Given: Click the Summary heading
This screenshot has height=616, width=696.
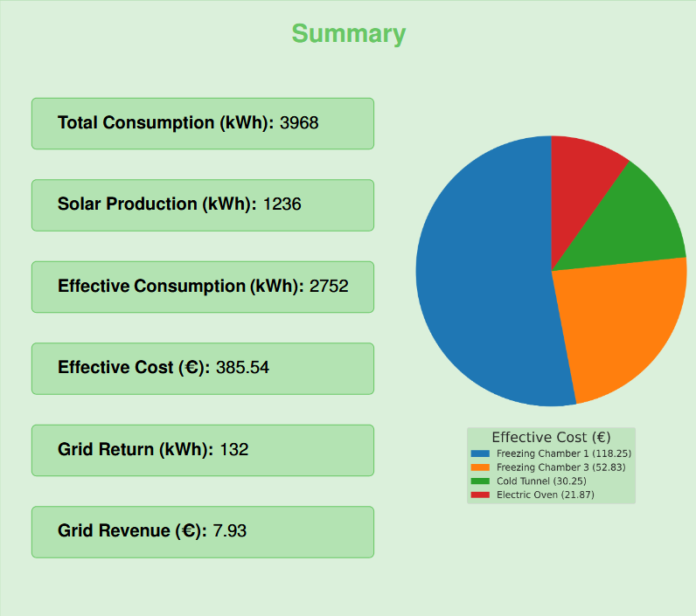Looking at the screenshot, I should pyautogui.click(x=348, y=34).
